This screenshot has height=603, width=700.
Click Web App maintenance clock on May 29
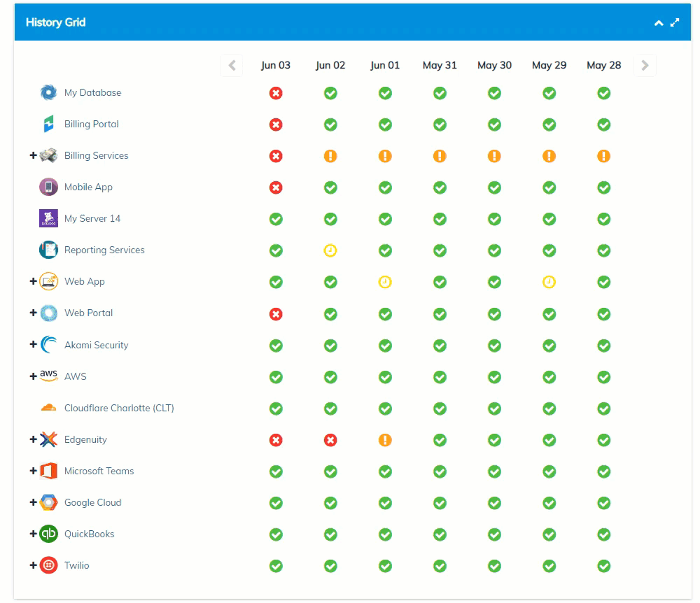pyautogui.click(x=549, y=283)
